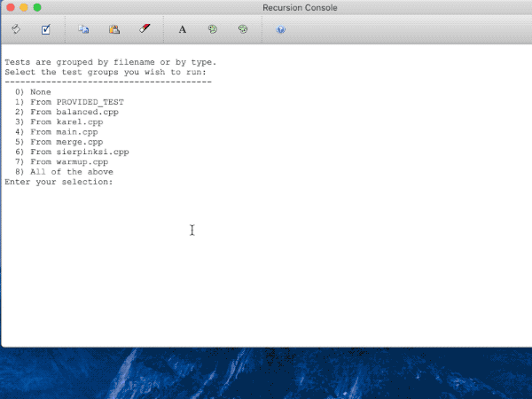Click the left color palette icon

[213, 29]
